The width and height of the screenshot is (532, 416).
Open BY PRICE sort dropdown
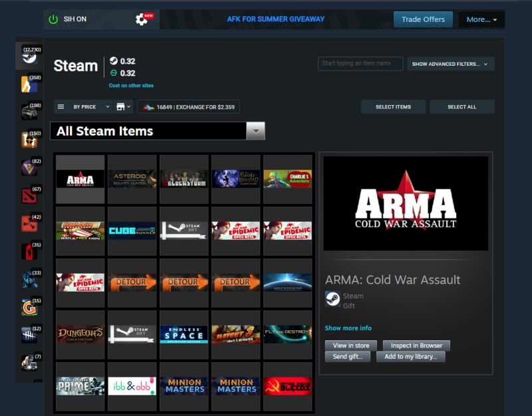tap(84, 107)
